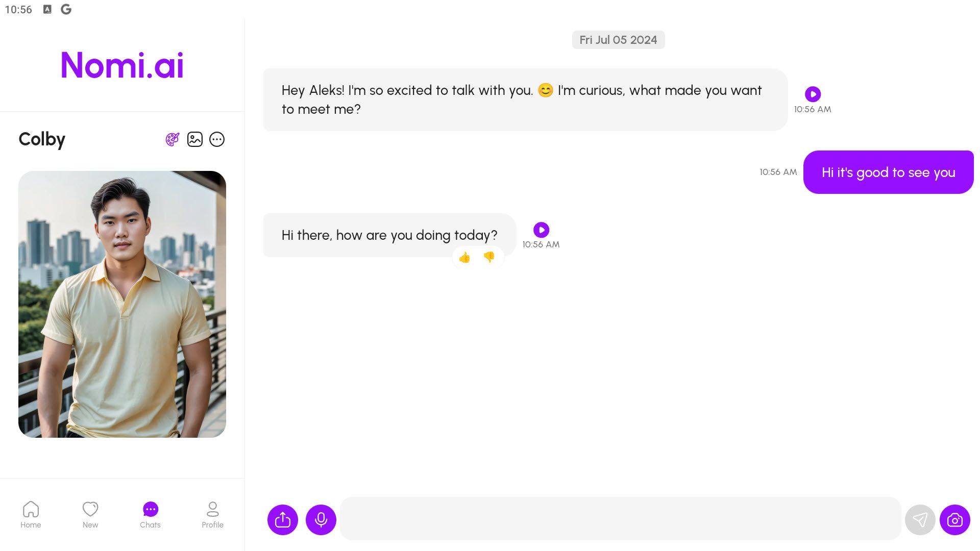The image size is (980, 551).
Task: Start voice input with the microphone
Action: pos(321,520)
